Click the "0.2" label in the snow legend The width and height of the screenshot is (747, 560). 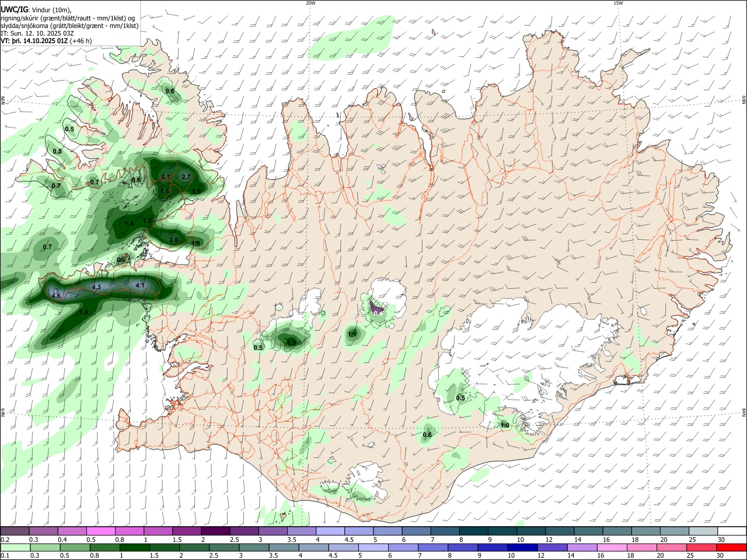tap(5, 540)
